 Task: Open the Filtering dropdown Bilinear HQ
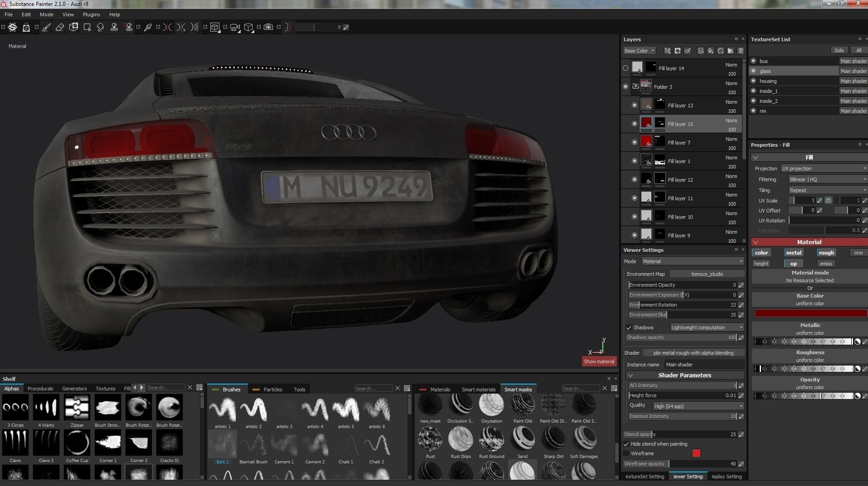coord(828,179)
